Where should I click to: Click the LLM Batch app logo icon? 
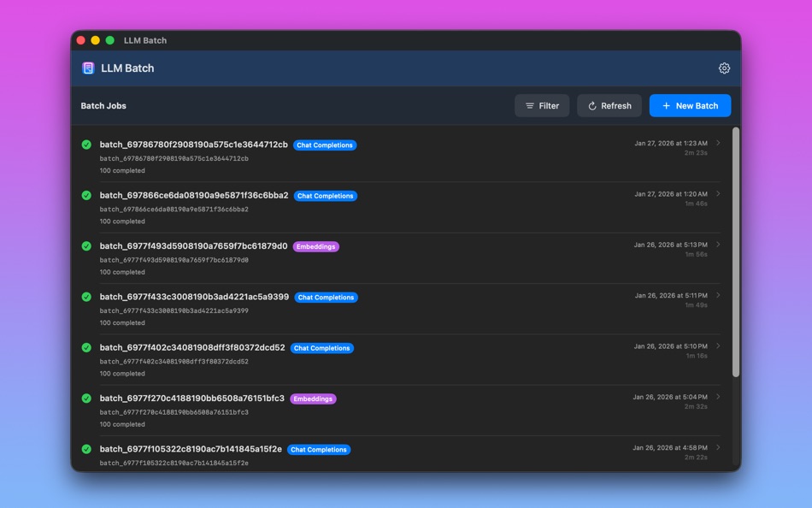pyautogui.click(x=88, y=68)
